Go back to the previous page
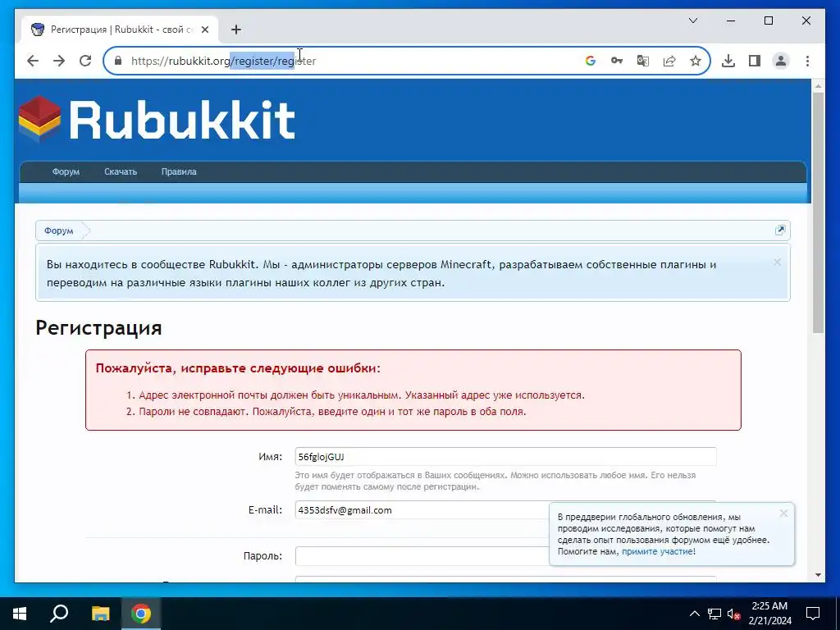The width and height of the screenshot is (840, 630). pos(33,61)
